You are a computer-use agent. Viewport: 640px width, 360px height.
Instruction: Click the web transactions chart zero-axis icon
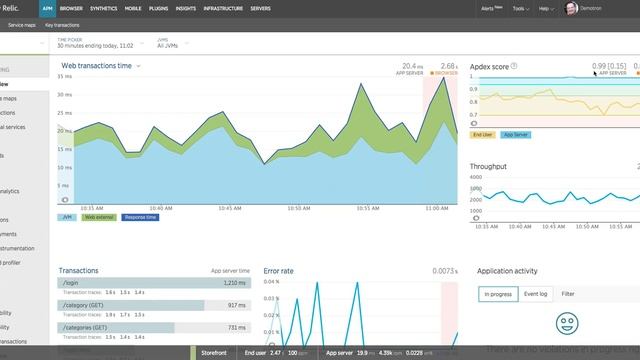(65, 200)
